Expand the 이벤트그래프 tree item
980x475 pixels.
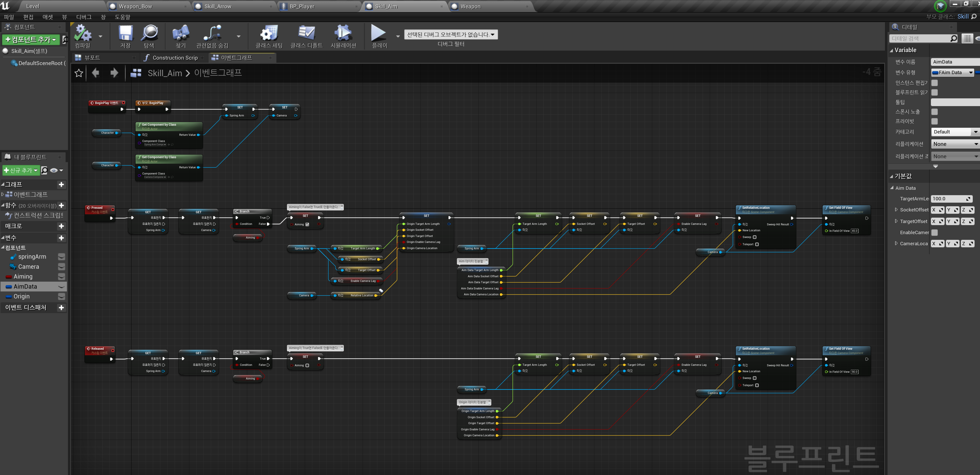(x=3, y=194)
